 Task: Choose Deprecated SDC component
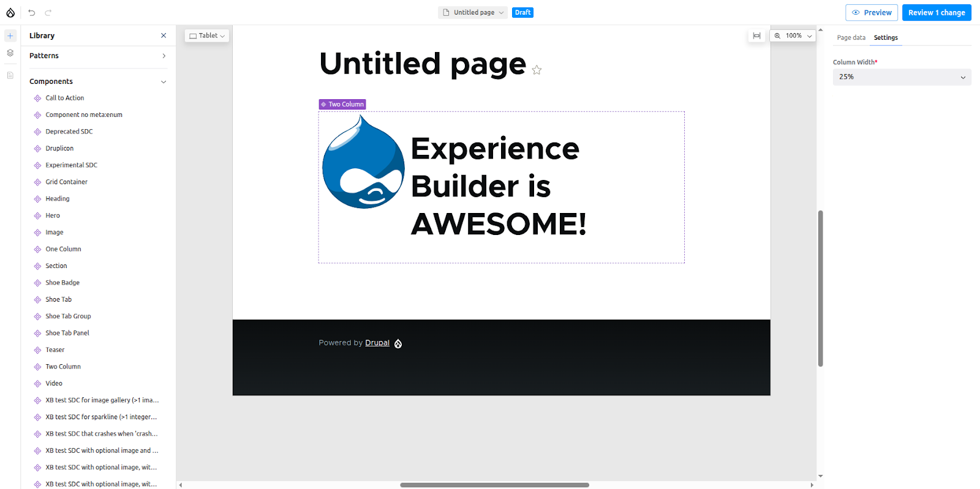(x=69, y=132)
